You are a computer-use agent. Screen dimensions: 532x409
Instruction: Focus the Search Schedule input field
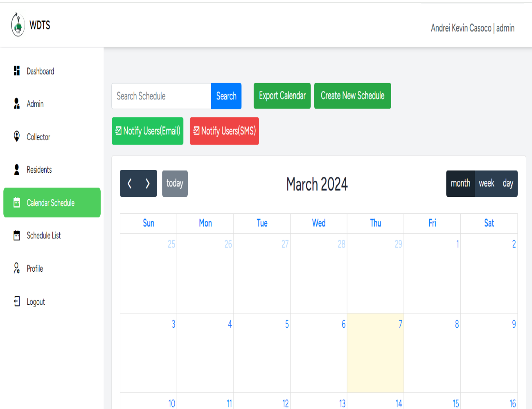pyautogui.click(x=161, y=96)
